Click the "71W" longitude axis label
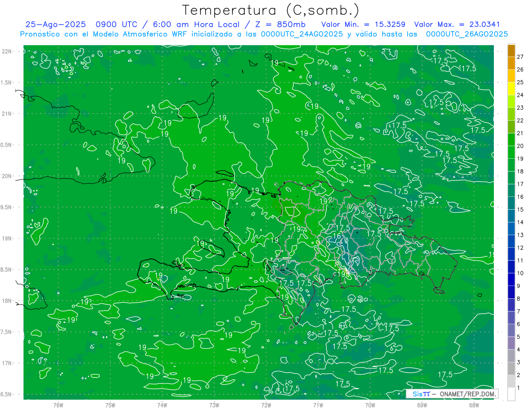Image resolution: width=532 pixels, height=411 pixels. click(x=318, y=405)
